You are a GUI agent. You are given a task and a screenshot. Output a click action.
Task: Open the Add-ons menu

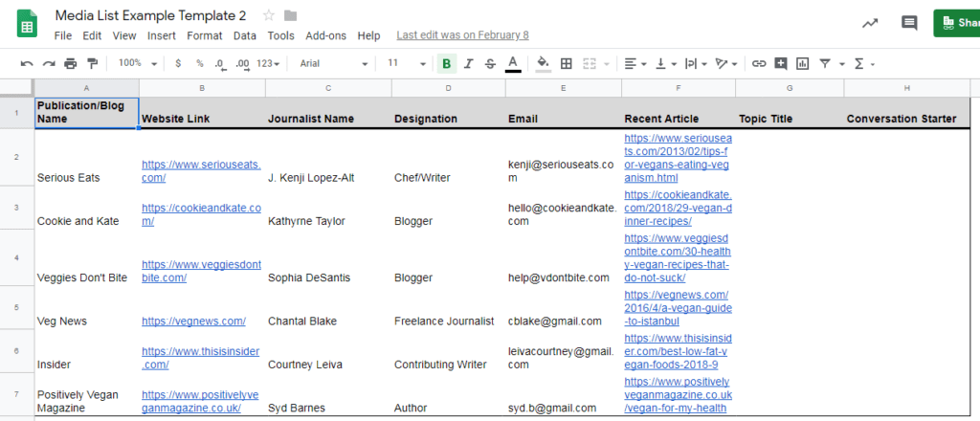tap(326, 35)
